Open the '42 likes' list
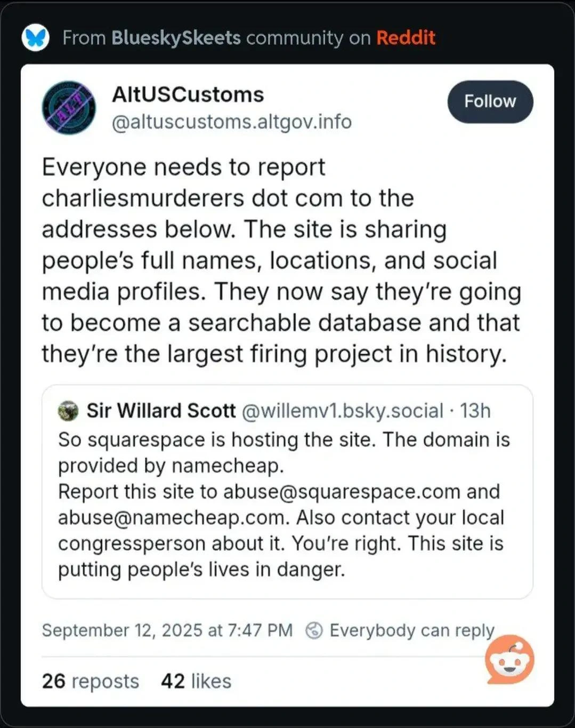 click(x=195, y=681)
